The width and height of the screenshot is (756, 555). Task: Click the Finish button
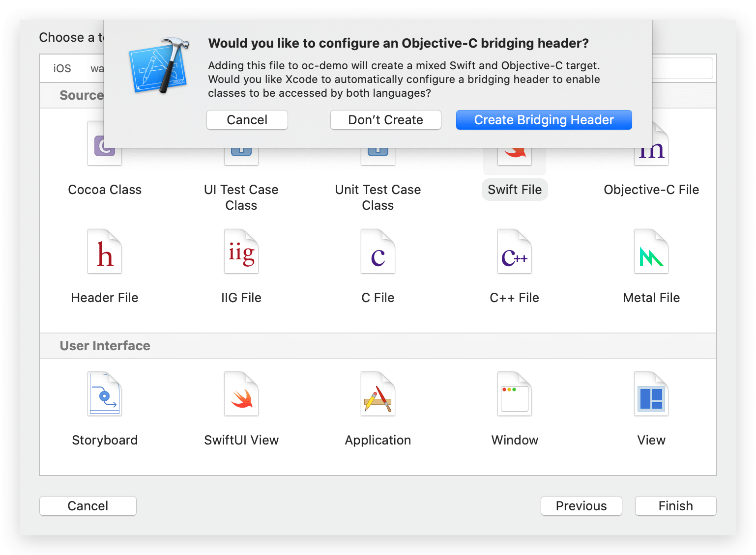(x=676, y=506)
